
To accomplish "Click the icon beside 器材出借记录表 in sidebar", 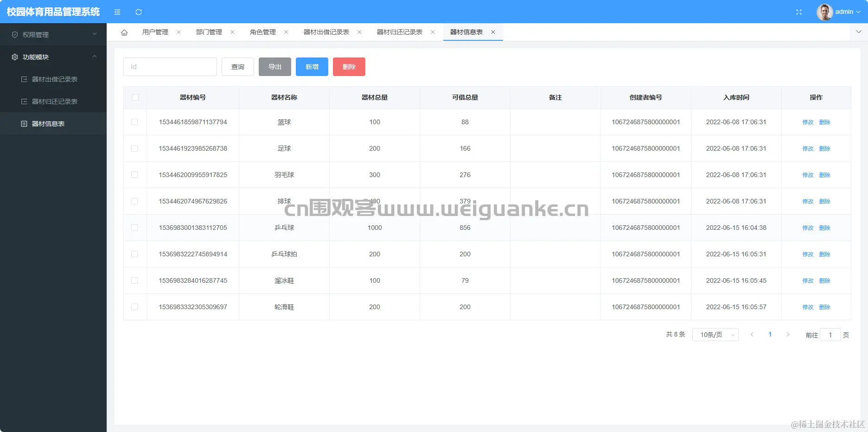I will pos(24,79).
